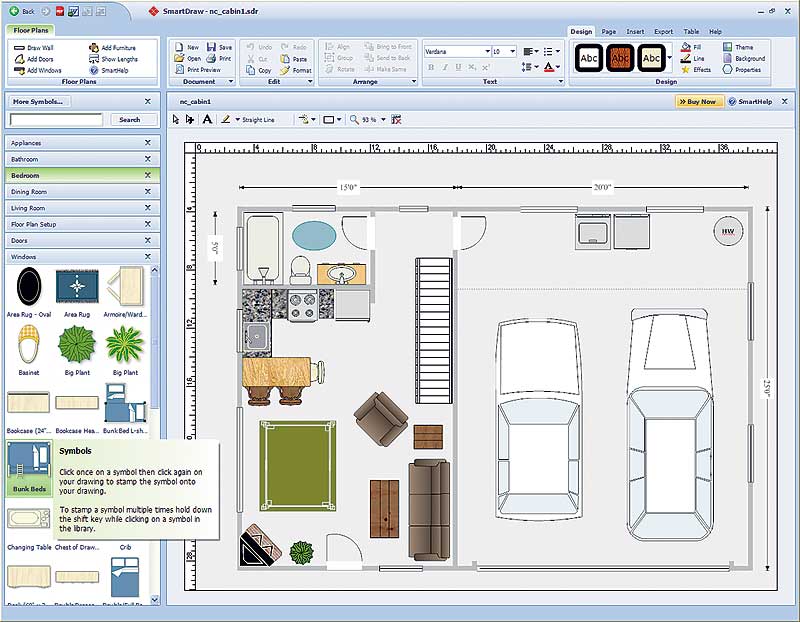Image resolution: width=800 pixels, height=622 pixels.
Task: Open the SmartHelp link above the canvas
Action: click(x=751, y=102)
